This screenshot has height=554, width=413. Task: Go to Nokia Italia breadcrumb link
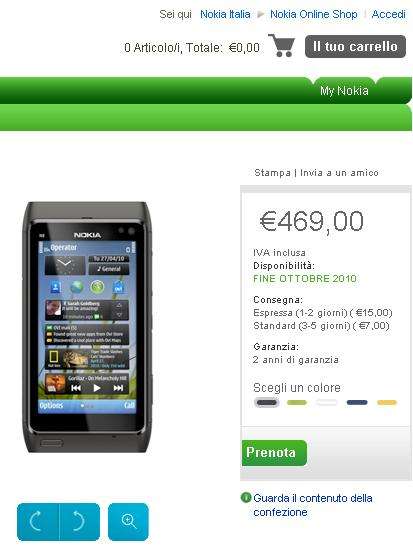point(225,14)
